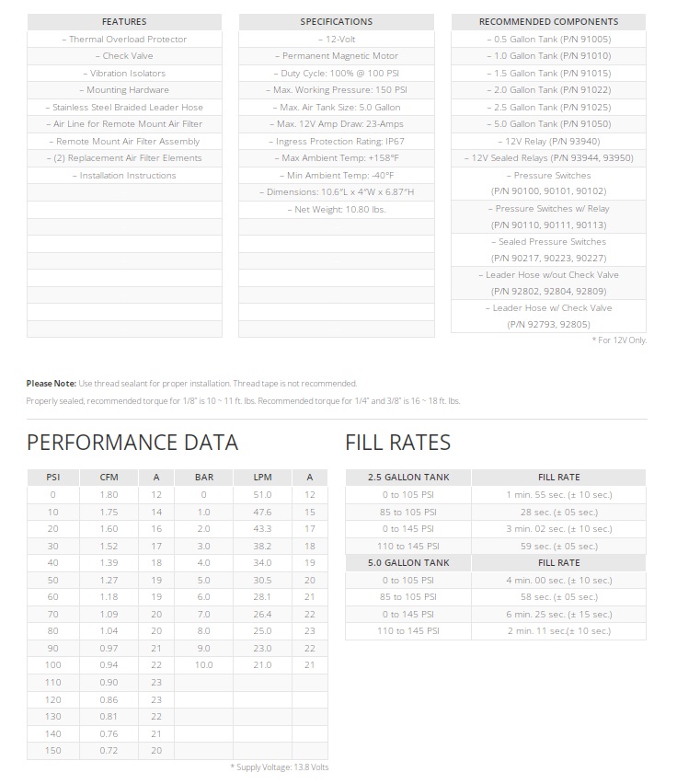
Task: Click the Supply Voltage: 13.8 Volts footnote
Action: 278,767
